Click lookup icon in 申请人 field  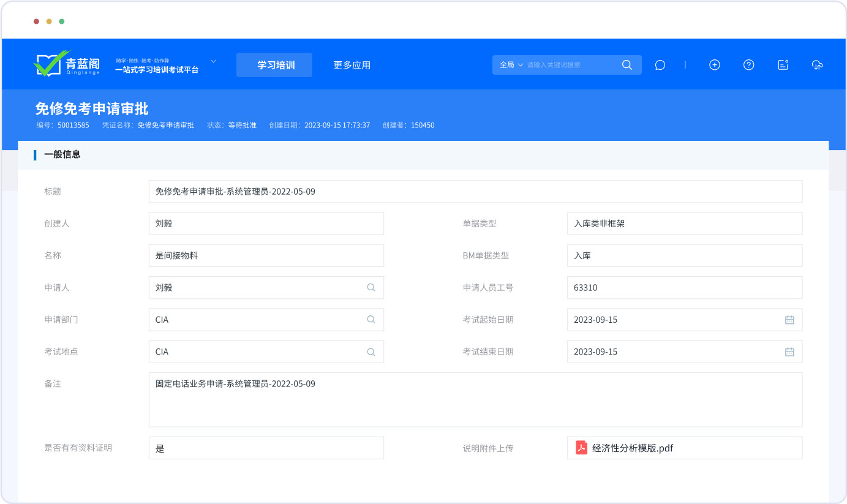coord(371,287)
